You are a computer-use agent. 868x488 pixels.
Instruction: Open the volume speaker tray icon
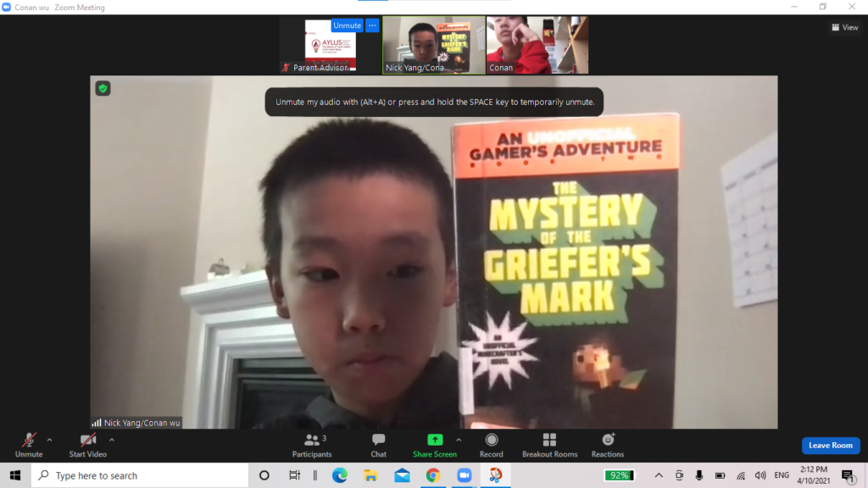[760, 475]
